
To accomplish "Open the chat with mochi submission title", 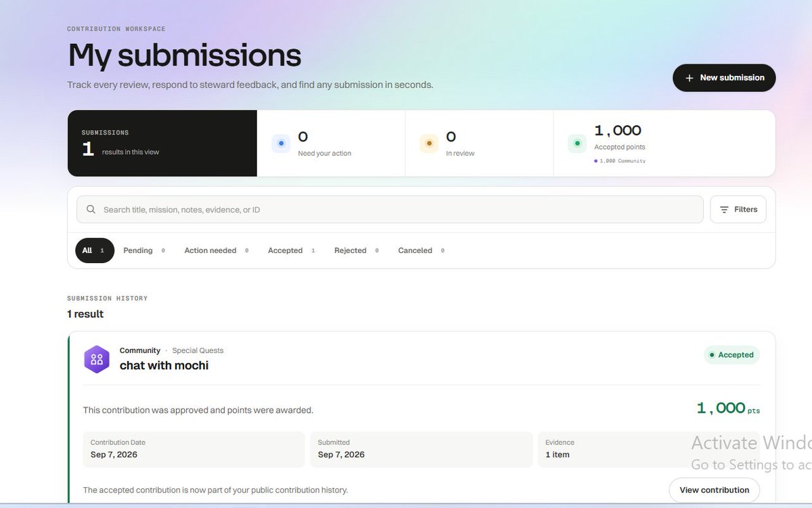I will click(164, 365).
